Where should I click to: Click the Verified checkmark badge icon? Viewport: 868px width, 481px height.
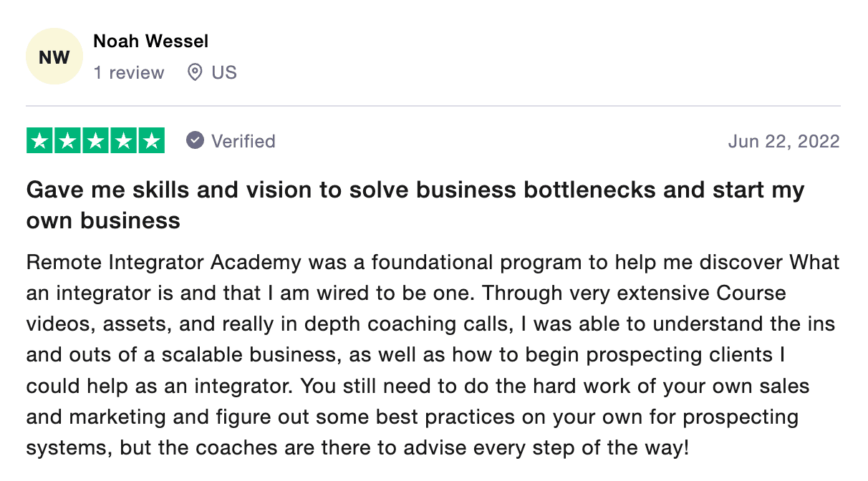[x=195, y=140]
